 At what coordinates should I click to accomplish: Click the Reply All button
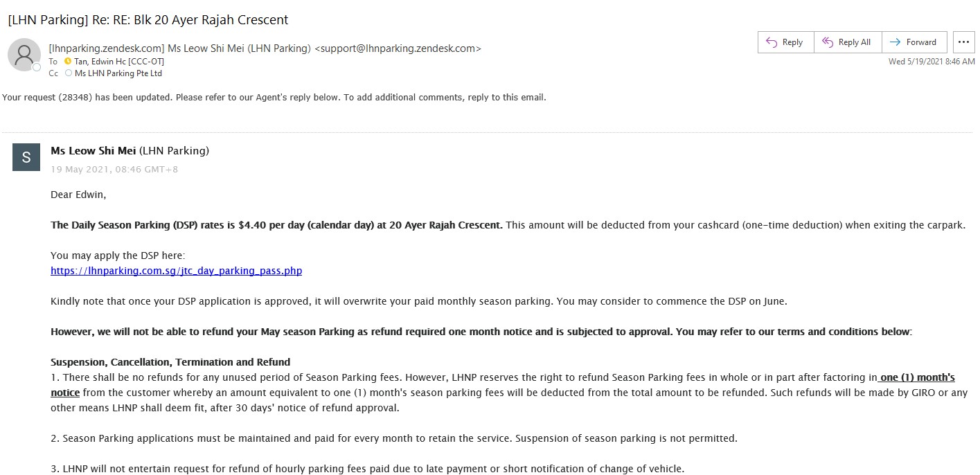pos(847,42)
